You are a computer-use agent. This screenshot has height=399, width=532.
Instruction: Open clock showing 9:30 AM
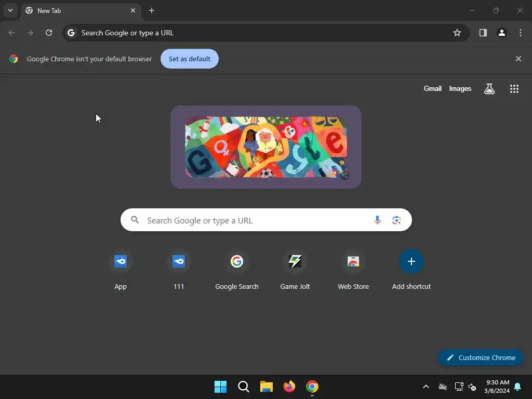497,387
